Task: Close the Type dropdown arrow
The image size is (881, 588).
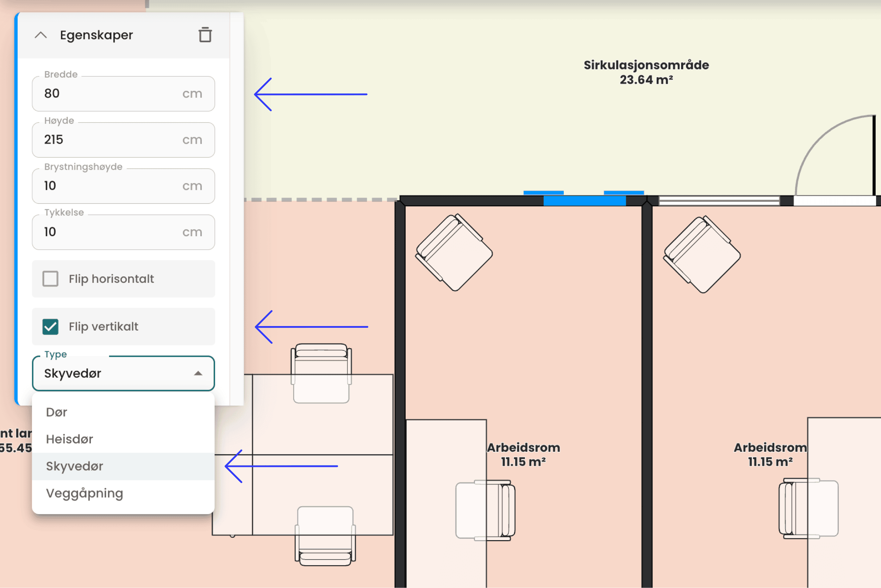Action: 198,373
